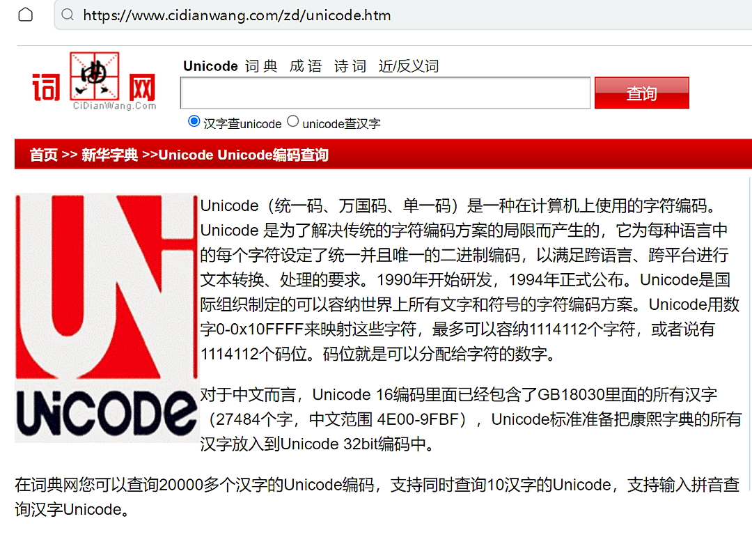Viewport: 752px width, 560px height.
Task: Select the 诗词 search tab
Action: coord(350,65)
